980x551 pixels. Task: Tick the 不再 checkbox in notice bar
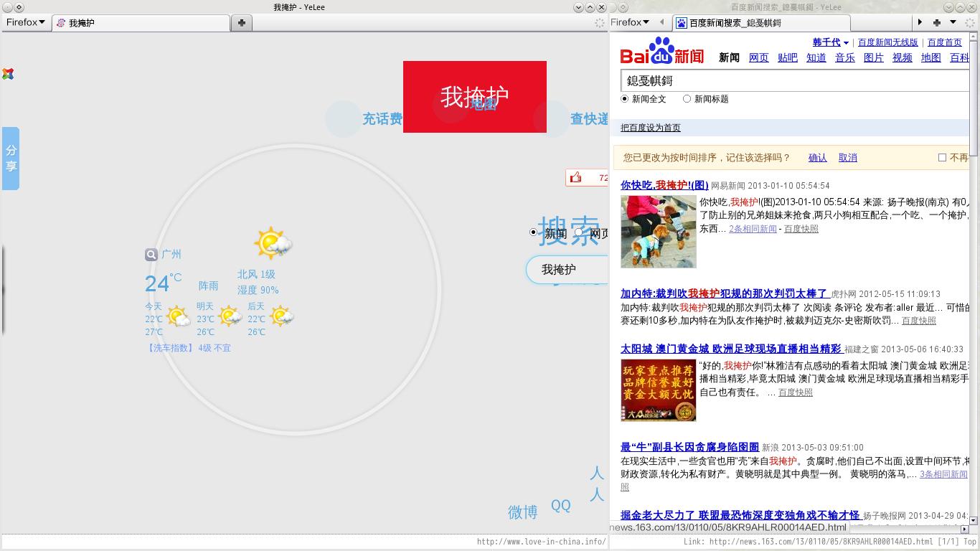(x=942, y=158)
